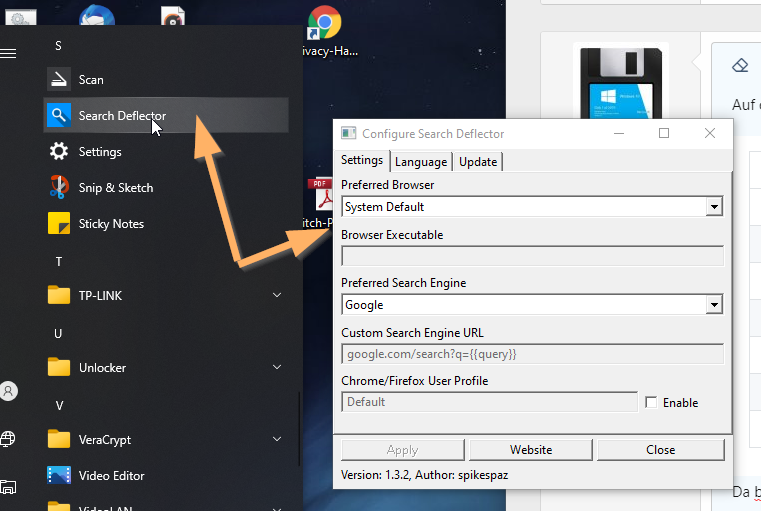The width and height of the screenshot is (761, 511).
Task: Click the Website button
Action: (x=531, y=450)
